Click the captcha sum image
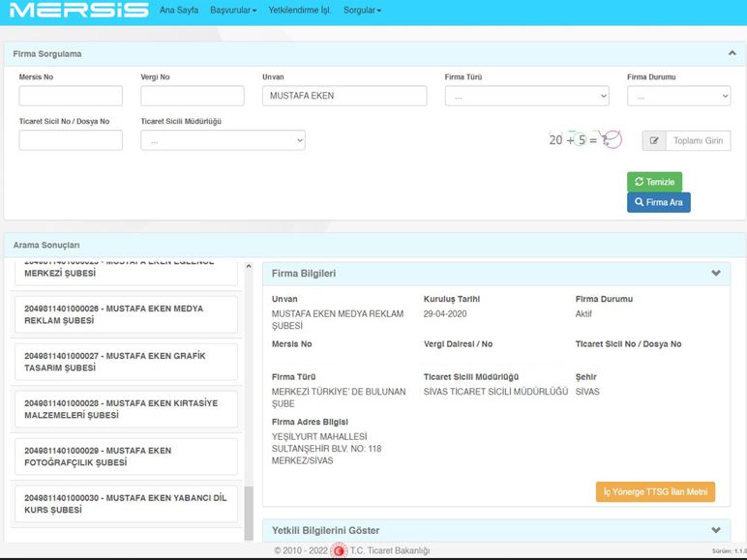Viewport: 747px width, 560px height. click(x=584, y=140)
